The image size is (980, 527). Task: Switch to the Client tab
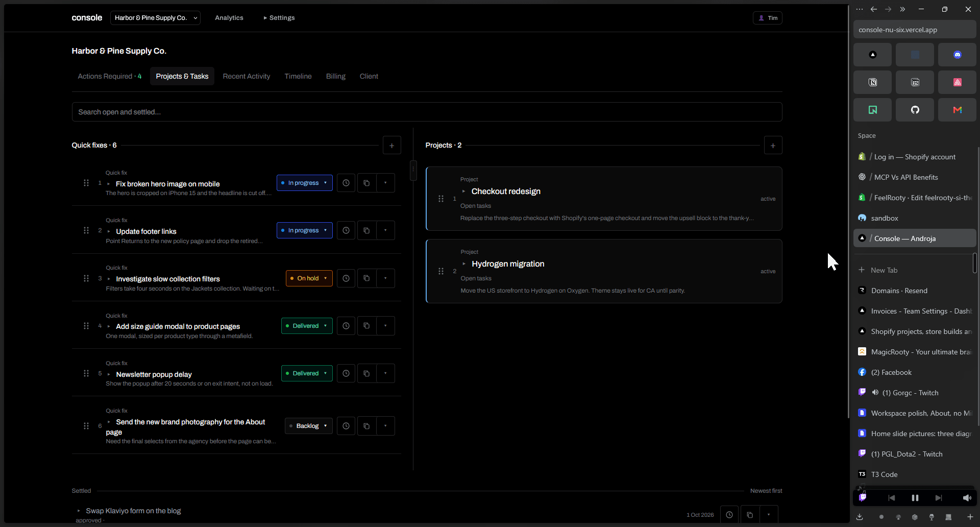pos(369,76)
